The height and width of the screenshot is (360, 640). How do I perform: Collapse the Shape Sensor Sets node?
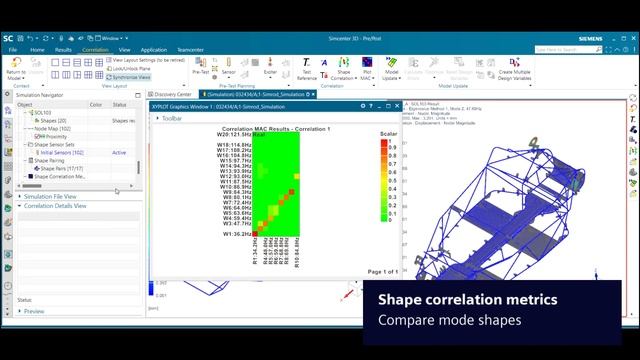[x=25, y=144]
